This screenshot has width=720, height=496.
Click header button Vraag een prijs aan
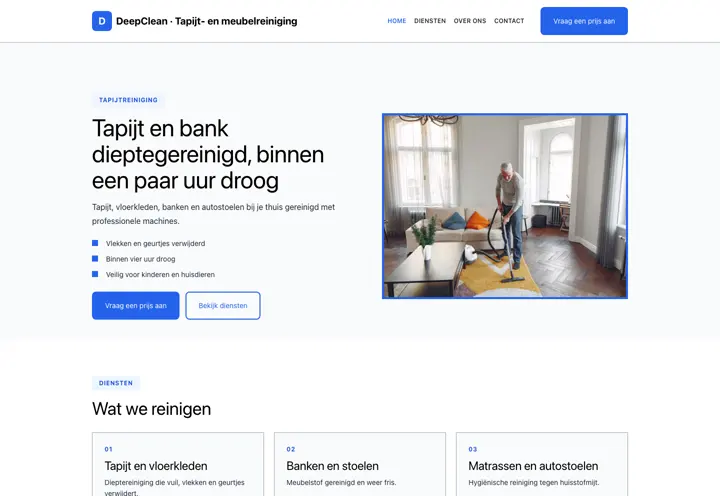(x=584, y=21)
